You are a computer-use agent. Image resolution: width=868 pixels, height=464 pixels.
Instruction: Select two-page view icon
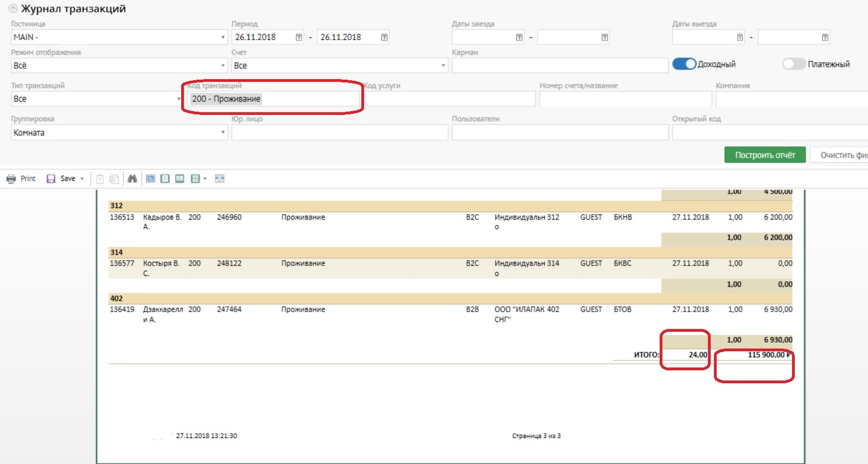(180, 179)
